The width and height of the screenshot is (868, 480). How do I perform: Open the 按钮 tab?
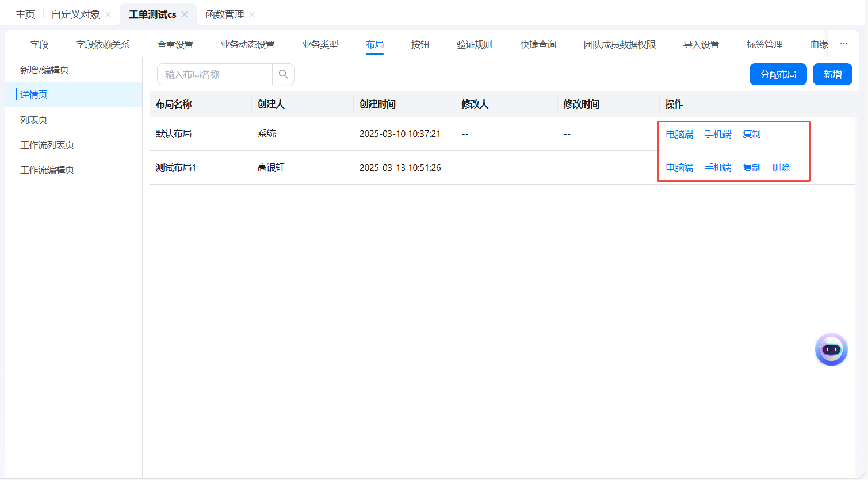pyautogui.click(x=420, y=44)
